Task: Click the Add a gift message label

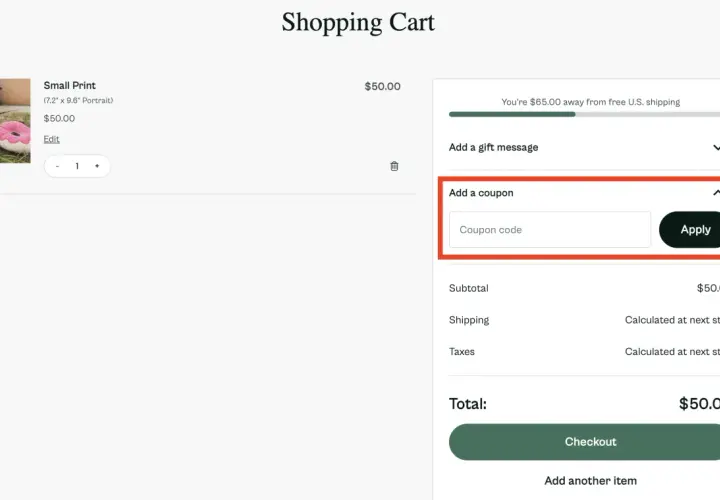Action: [493, 147]
